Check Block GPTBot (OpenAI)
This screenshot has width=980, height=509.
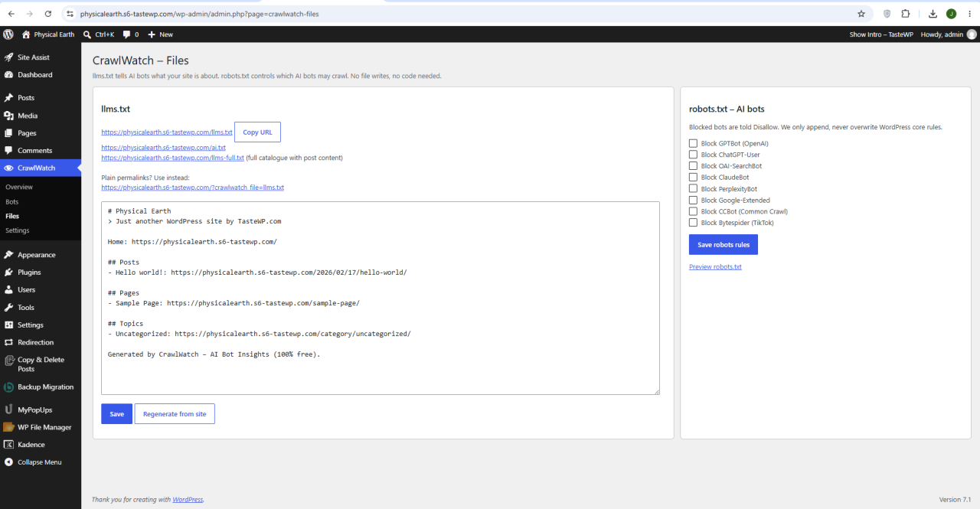pos(693,143)
